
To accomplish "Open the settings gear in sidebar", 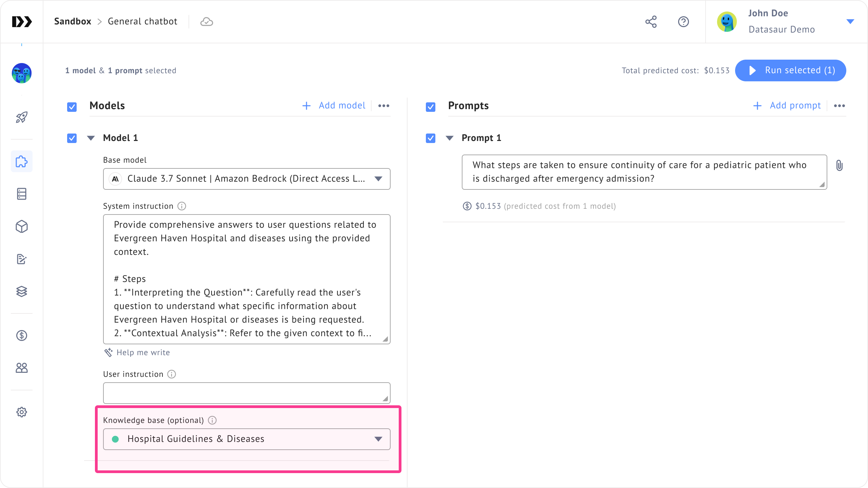I will (x=22, y=412).
